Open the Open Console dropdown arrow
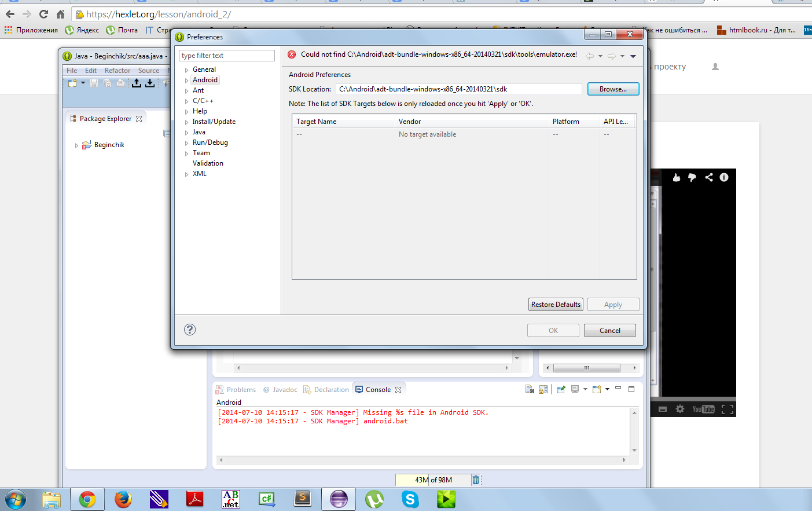 [607, 390]
